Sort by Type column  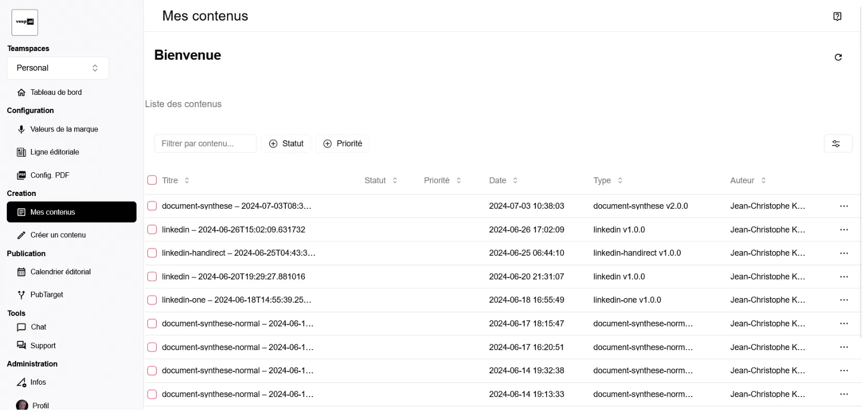point(608,180)
